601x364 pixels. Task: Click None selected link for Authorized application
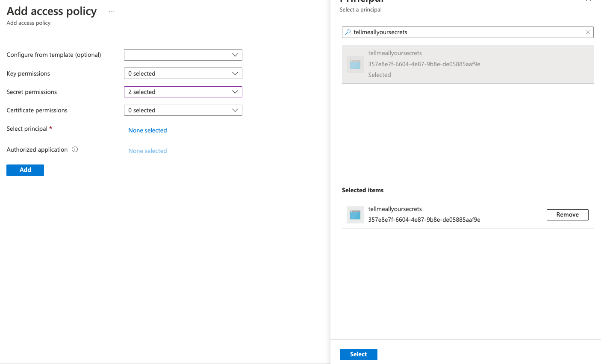[x=147, y=151]
